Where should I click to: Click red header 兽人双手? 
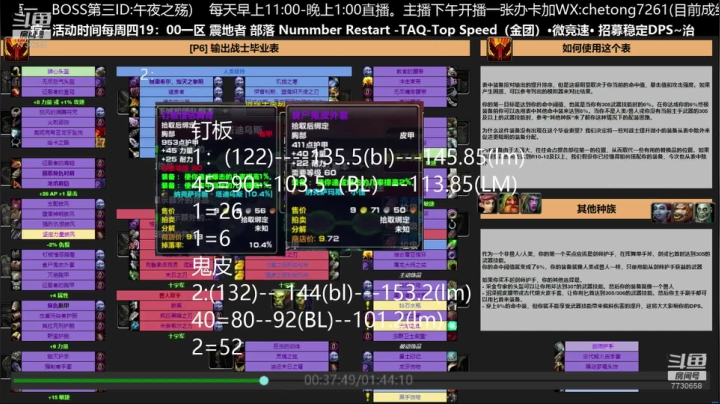tap(170, 295)
